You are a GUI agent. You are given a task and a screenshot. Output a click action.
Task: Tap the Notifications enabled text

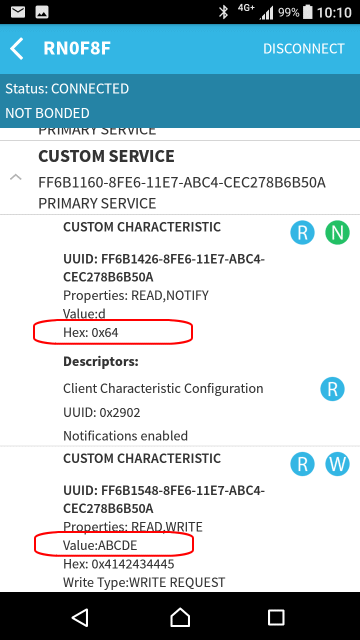[125, 436]
